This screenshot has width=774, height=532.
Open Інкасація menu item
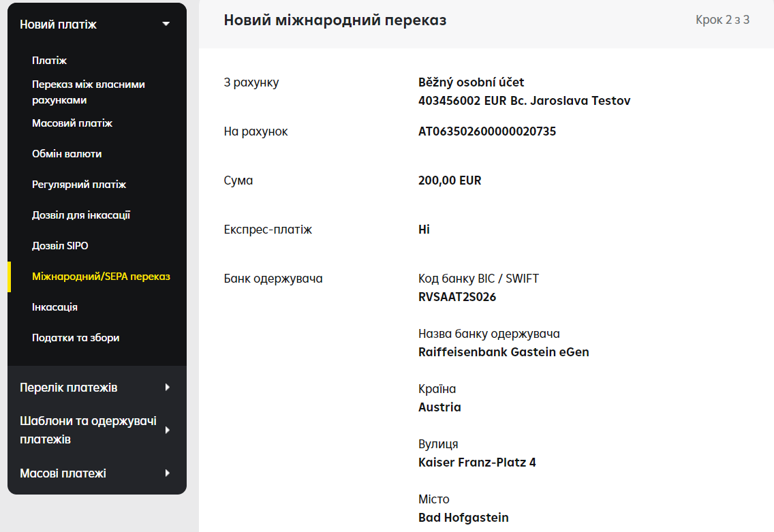coord(55,307)
